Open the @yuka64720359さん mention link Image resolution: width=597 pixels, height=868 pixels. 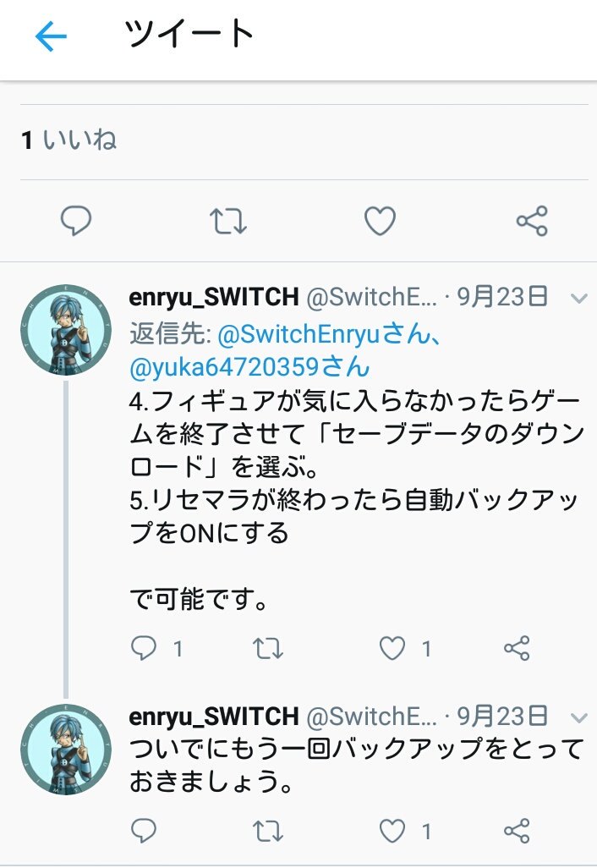249,367
